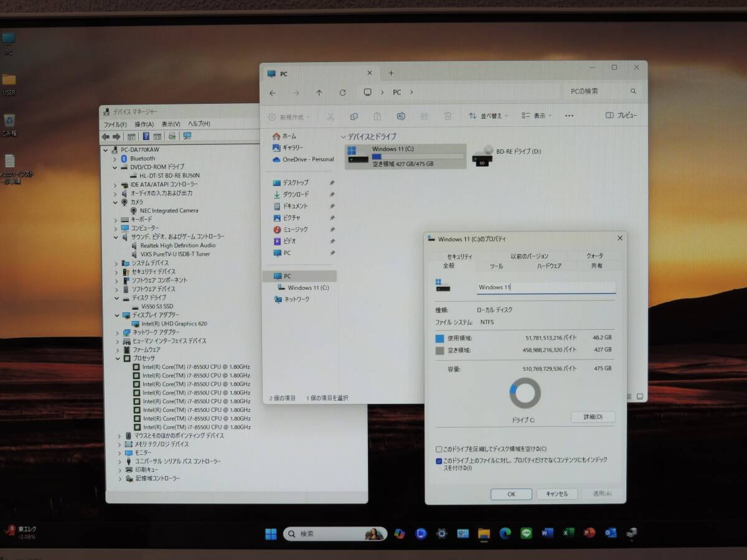This screenshot has width=747, height=560.
Task: Click the more options ellipsis in Explorer toolbar
Action: tap(569, 116)
